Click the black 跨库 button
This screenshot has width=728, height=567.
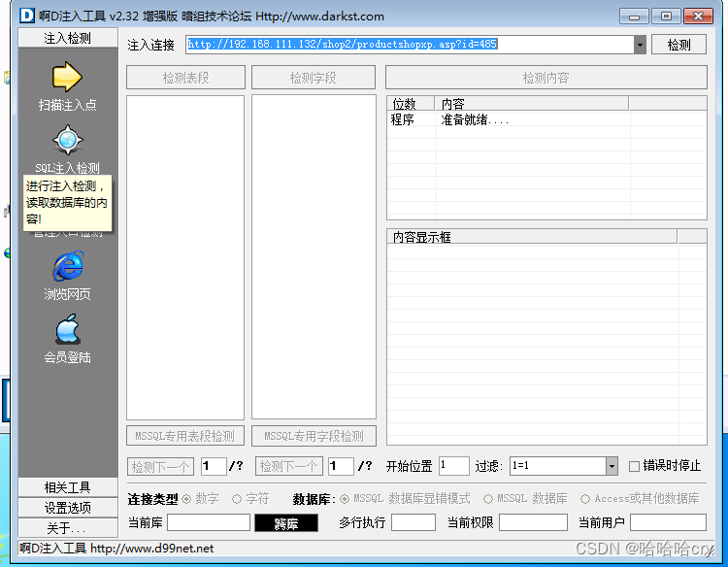click(286, 523)
